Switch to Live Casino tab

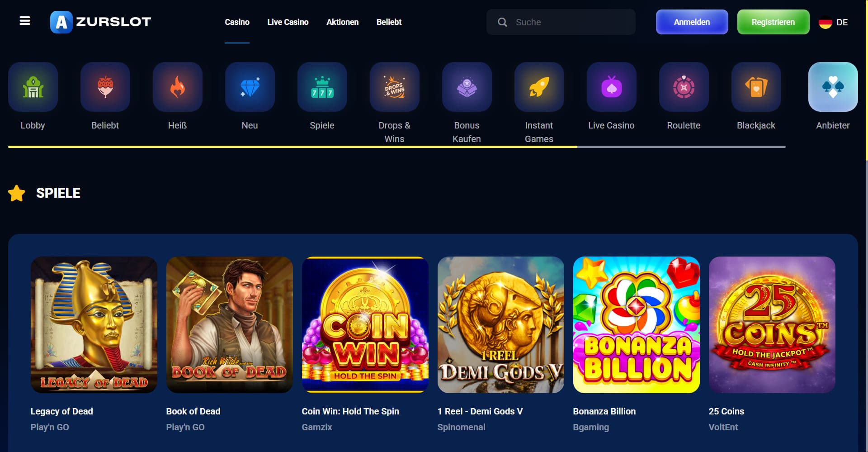click(x=288, y=22)
